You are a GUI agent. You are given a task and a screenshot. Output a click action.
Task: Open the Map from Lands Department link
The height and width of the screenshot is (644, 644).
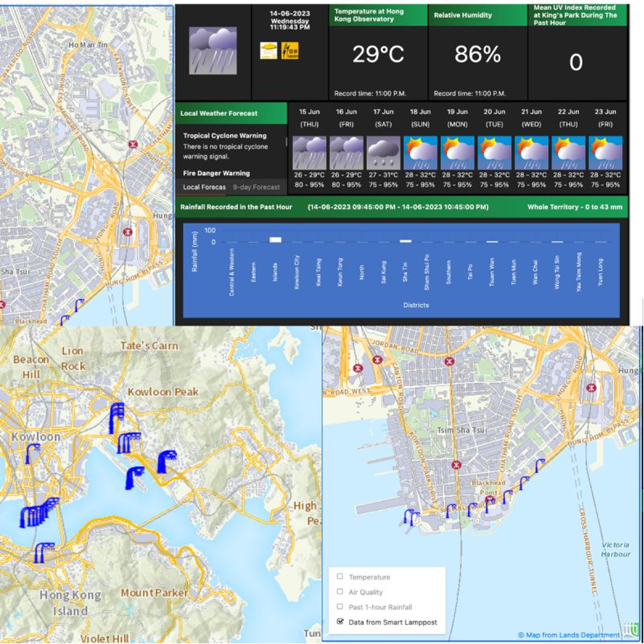569,635
